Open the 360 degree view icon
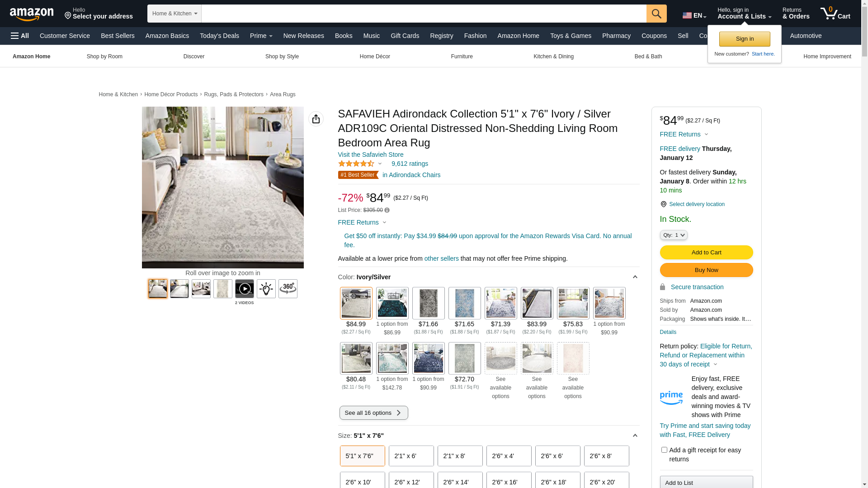The width and height of the screenshot is (868, 488). (x=288, y=289)
